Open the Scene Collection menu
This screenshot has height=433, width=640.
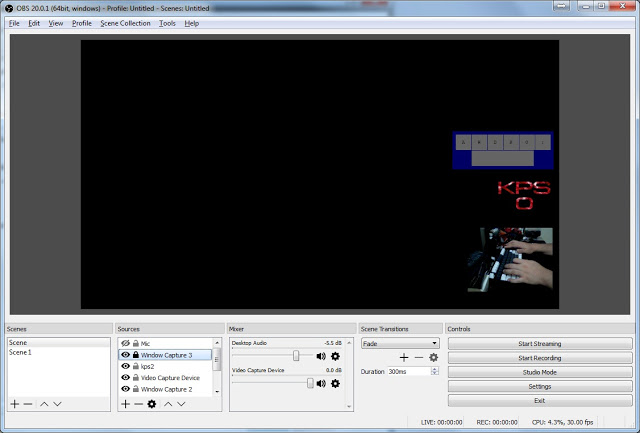125,23
